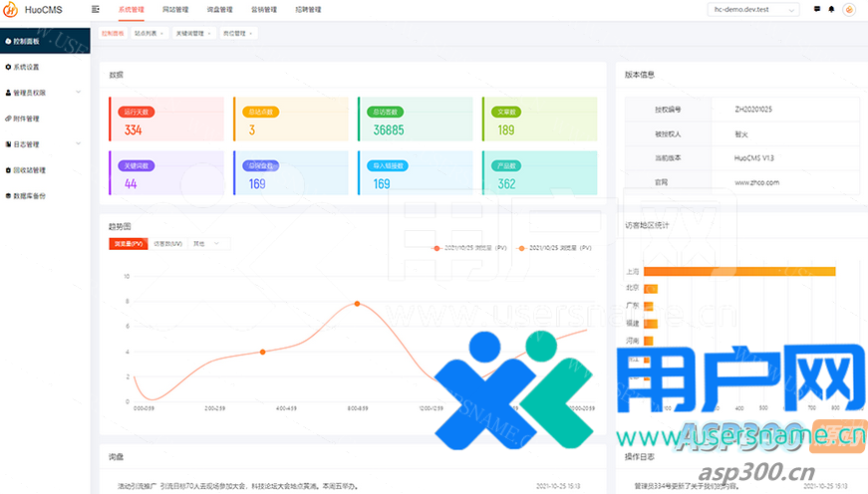Select 控制面板 in the sidebar
This screenshot has height=494, width=868.
pos(26,42)
